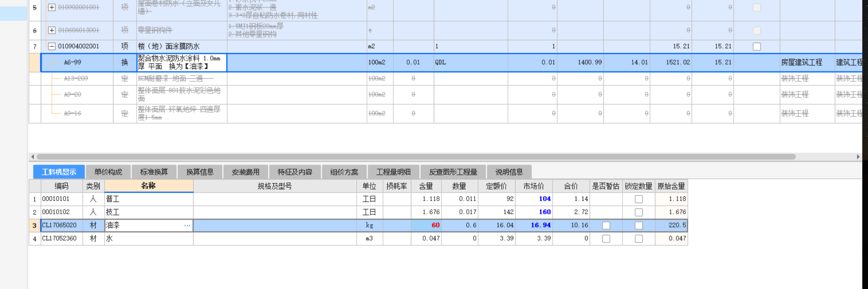Select the 名称 column header
The image size is (868, 289).
tap(149, 186)
